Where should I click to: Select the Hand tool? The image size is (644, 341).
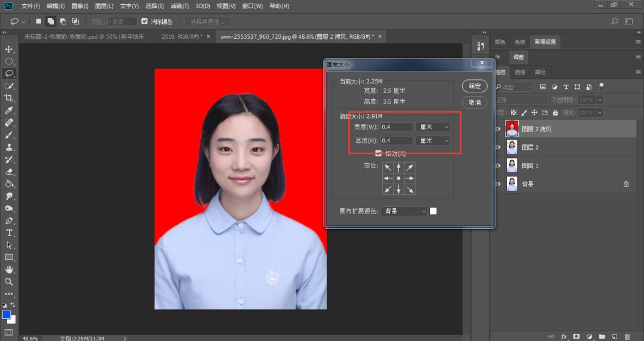(8, 269)
